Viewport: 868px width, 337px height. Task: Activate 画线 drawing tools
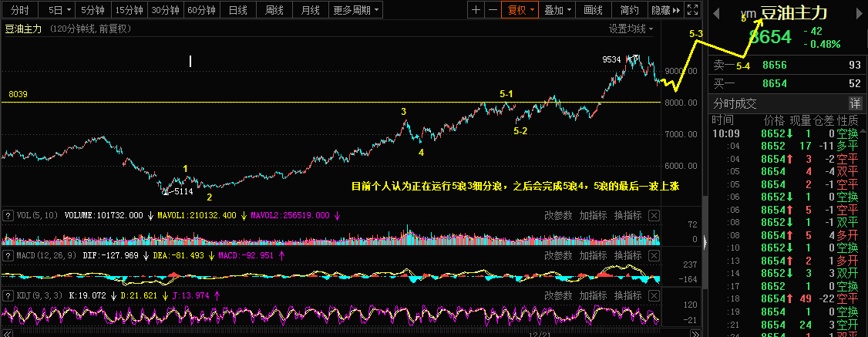pos(593,10)
